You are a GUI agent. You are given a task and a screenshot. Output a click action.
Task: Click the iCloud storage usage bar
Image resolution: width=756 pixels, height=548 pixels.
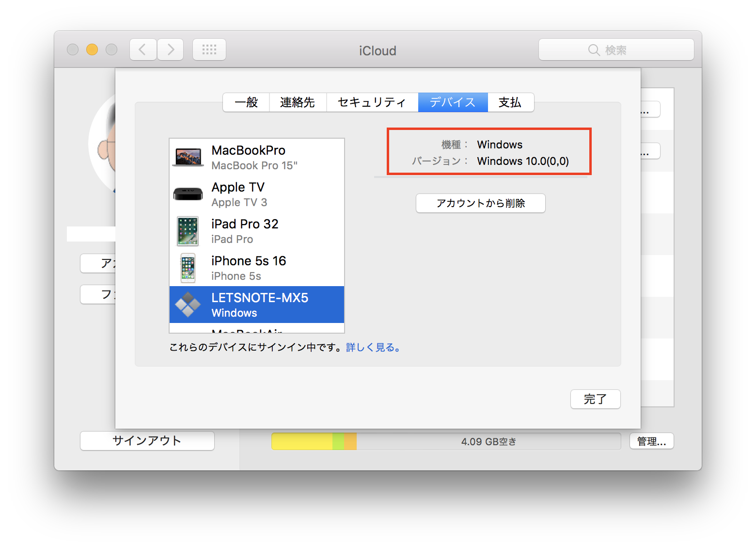(x=446, y=441)
